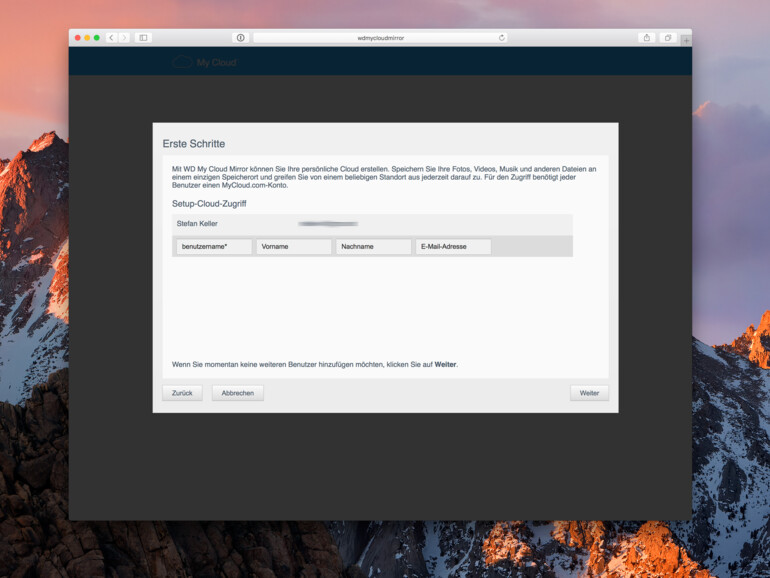This screenshot has height=578, width=770.
Task: Go back with Safari's back arrow
Action: click(111, 38)
